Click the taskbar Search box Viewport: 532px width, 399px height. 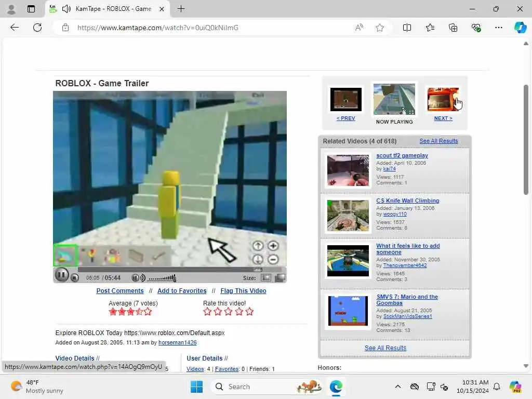267,387
